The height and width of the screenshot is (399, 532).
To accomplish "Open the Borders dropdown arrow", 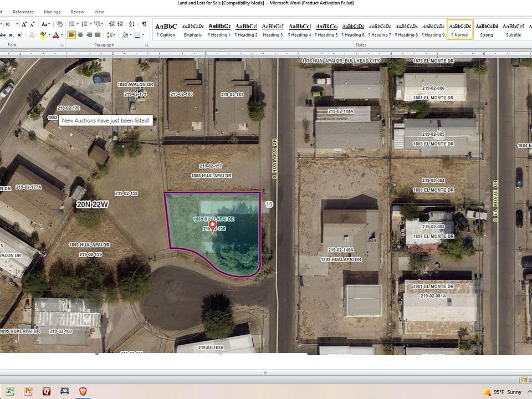I will [x=143, y=34].
